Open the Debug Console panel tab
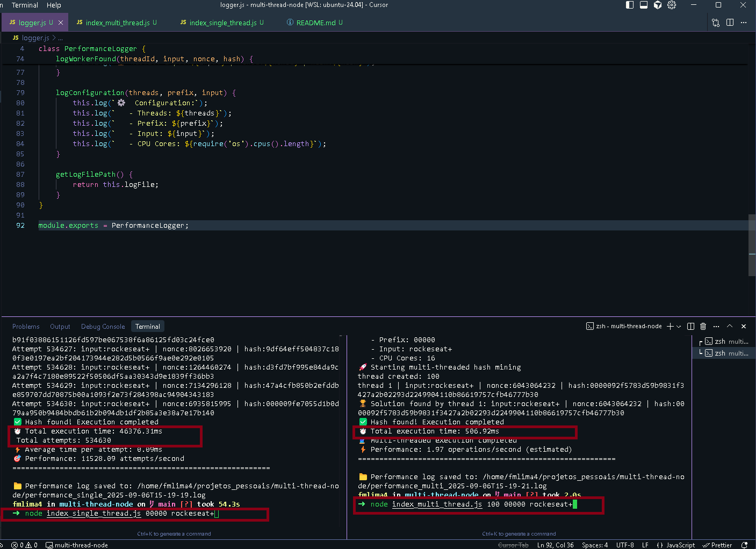 click(103, 327)
